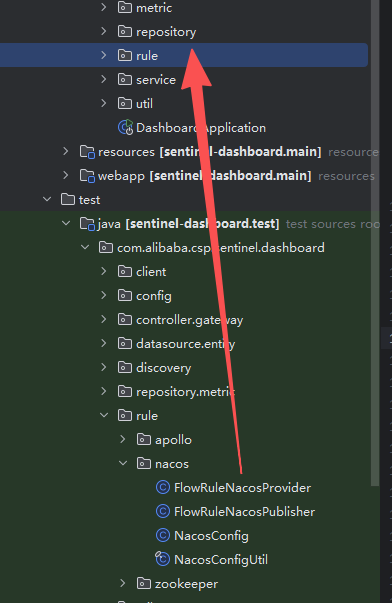This screenshot has height=603, width=392.
Task: Select the 'metric' package label
Action: pos(154,8)
